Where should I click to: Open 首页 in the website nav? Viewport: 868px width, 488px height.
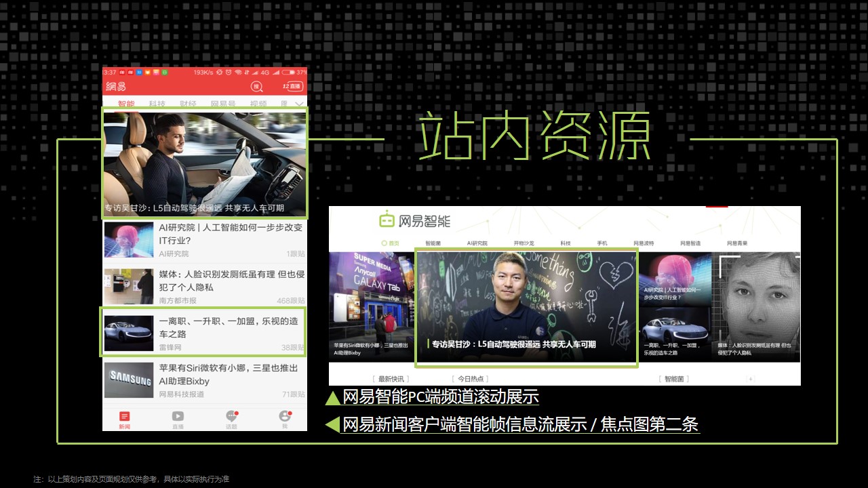pos(390,243)
